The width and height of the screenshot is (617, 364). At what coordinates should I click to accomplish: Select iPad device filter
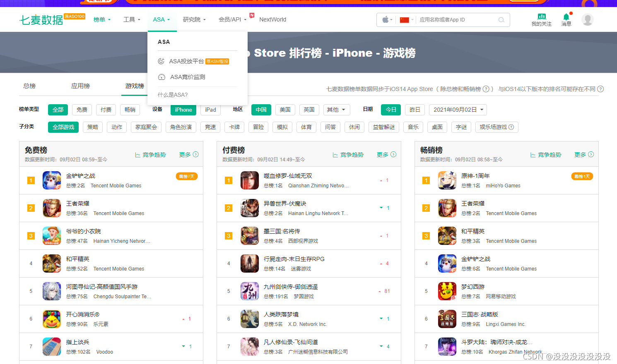tap(210, 110)
